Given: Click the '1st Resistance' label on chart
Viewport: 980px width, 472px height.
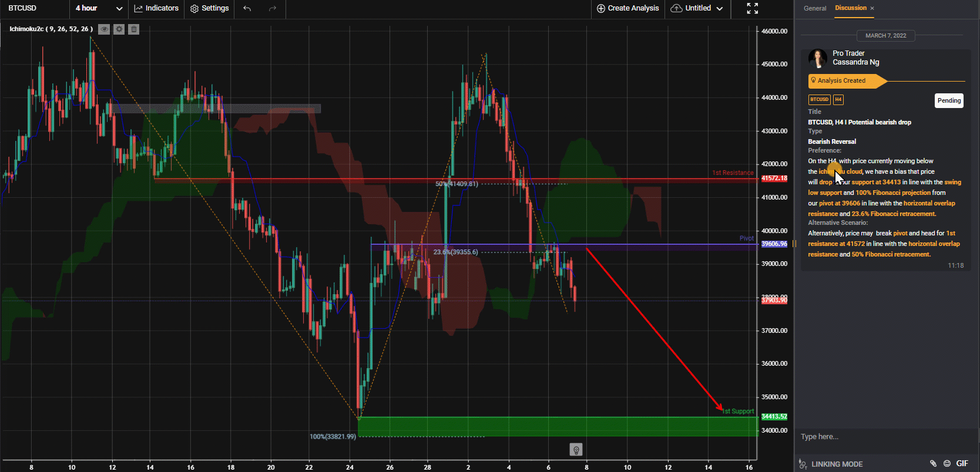Looking at the screenshot, I should point(733,173).
